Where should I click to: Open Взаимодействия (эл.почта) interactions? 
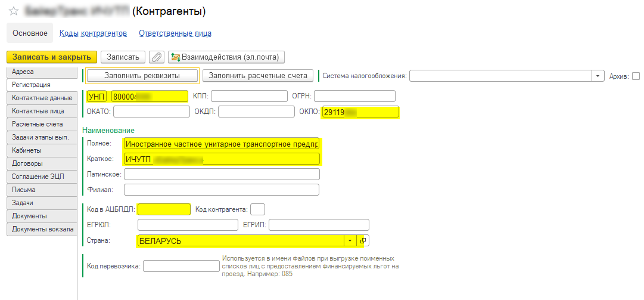point(226,57)
